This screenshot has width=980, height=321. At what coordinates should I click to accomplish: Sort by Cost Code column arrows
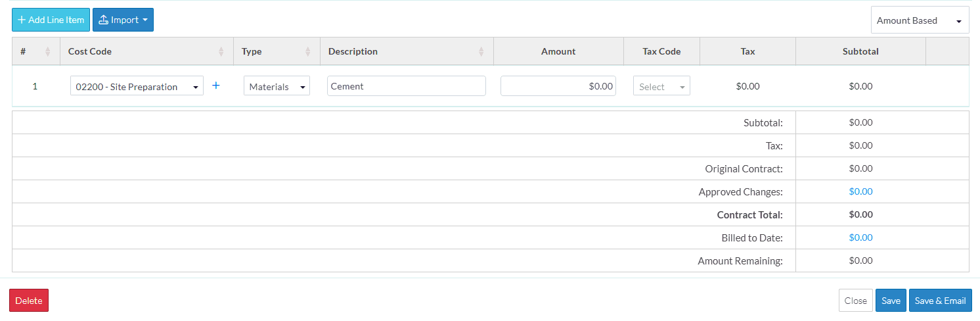point(221,52)
